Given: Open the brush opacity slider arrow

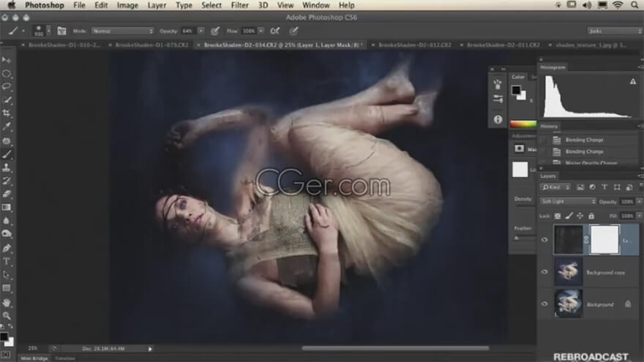Looking at the screenshot, I should pos(201,31).
